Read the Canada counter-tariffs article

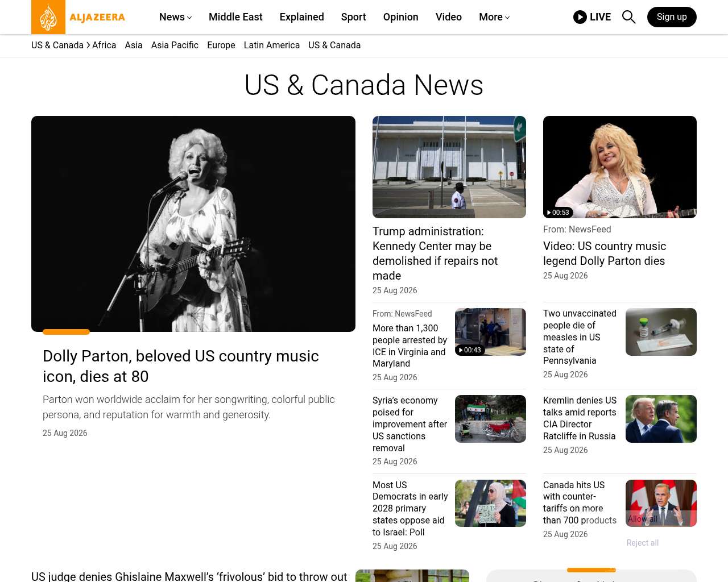pyautogui.click(x=580, y=502)
